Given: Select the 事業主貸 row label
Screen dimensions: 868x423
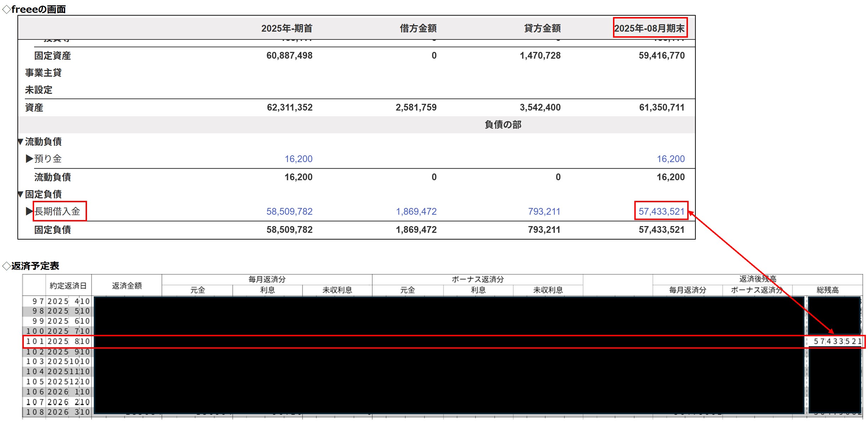Looking at the screenshot, I should 43,73.
